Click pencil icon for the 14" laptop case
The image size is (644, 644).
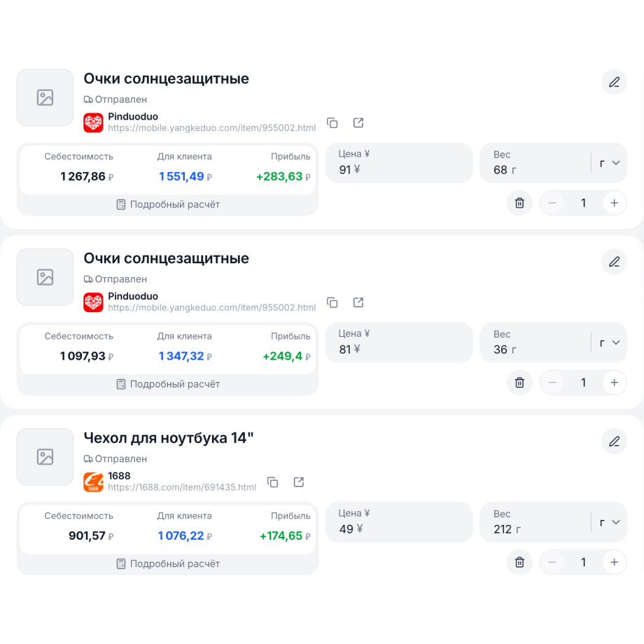pyautogui.click(x=614, y=442)
